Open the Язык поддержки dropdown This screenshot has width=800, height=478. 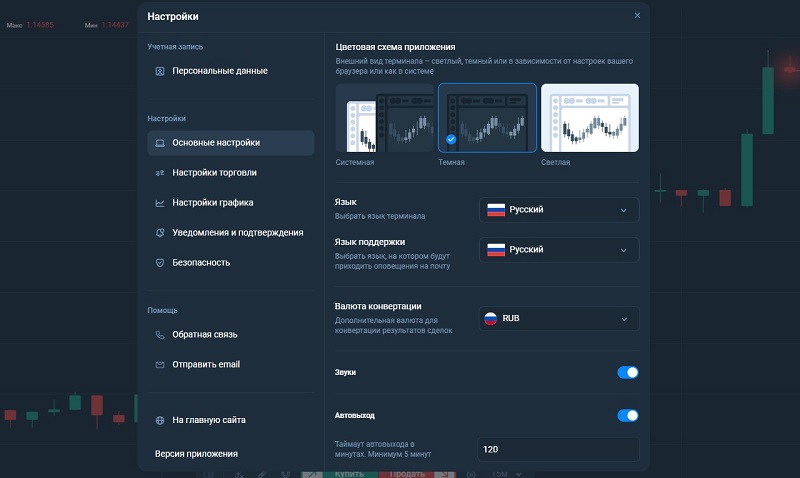[x=559, y=250]
